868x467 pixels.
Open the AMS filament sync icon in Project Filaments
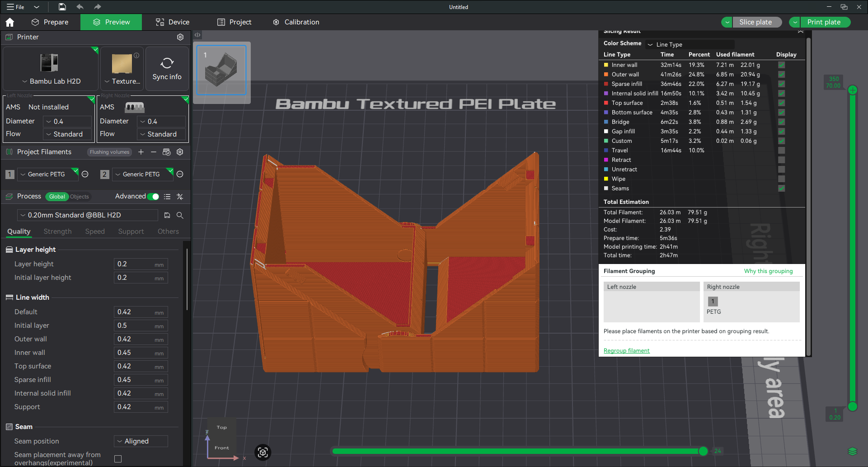click(x=167, y=152)
